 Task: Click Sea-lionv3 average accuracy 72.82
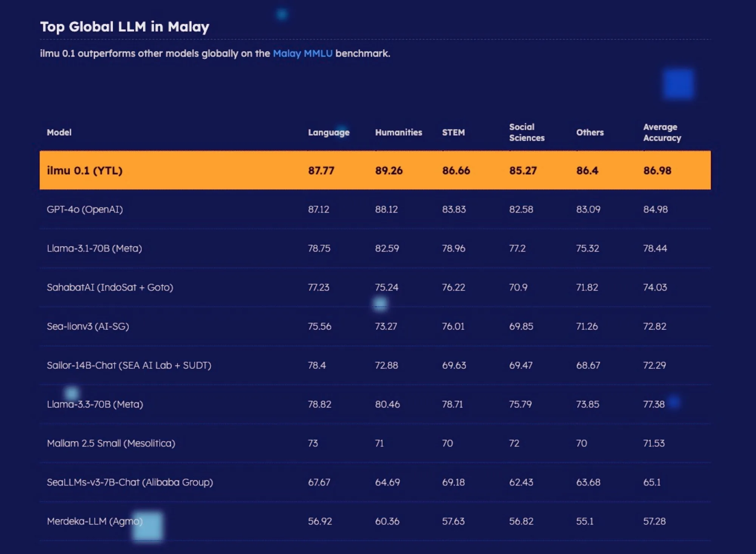tap(655, 326)
